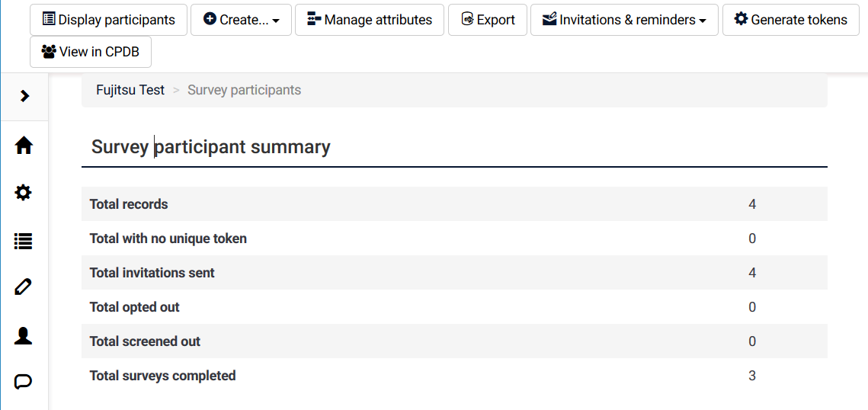
Task: Expand the sidebar with the chevron arrow
Action: pos(24,96)
